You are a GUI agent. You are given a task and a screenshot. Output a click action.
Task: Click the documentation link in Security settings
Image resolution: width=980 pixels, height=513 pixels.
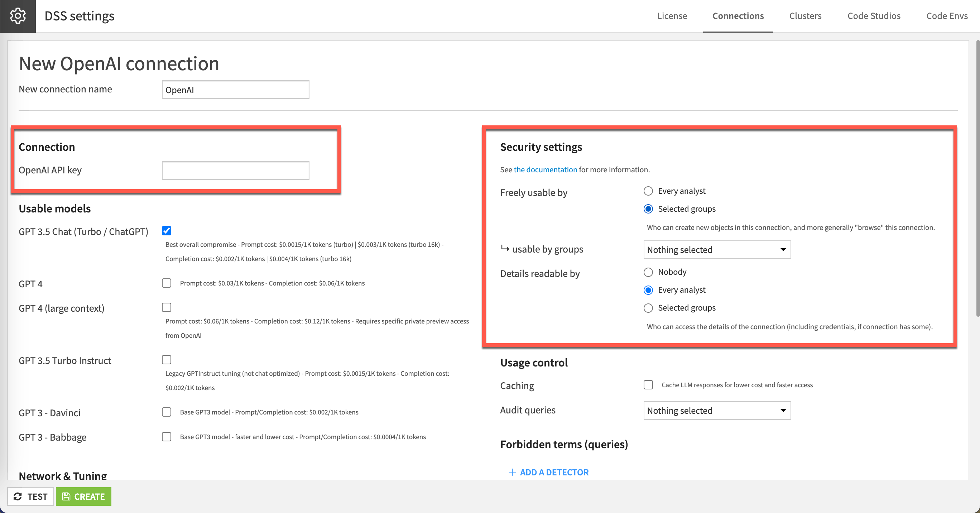coord(544,169)
